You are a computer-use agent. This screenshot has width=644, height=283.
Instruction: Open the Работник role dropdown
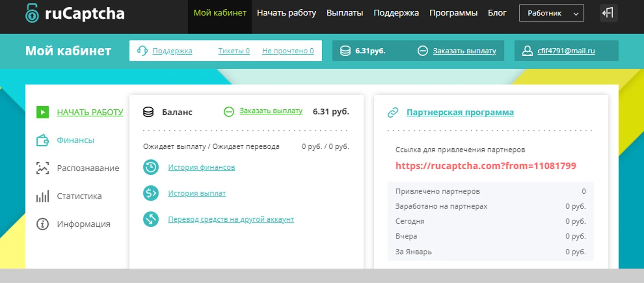coord(551,13)
